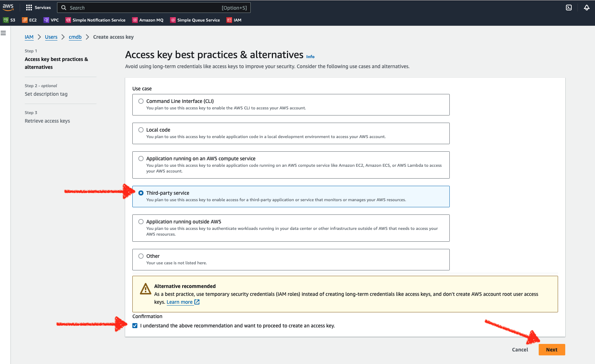Expand the hamburger side navigation menu
The width and height of the screenshot is (595, 364).
[3, 33]
